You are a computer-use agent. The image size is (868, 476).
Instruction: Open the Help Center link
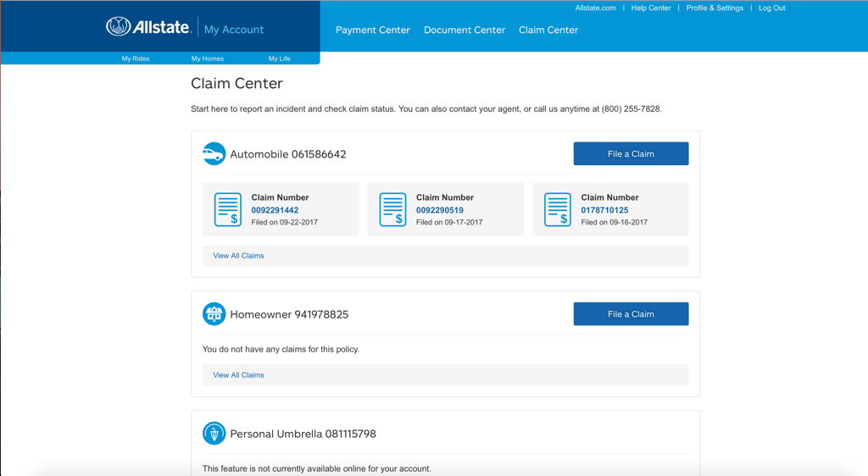click(x=651, y=8)
